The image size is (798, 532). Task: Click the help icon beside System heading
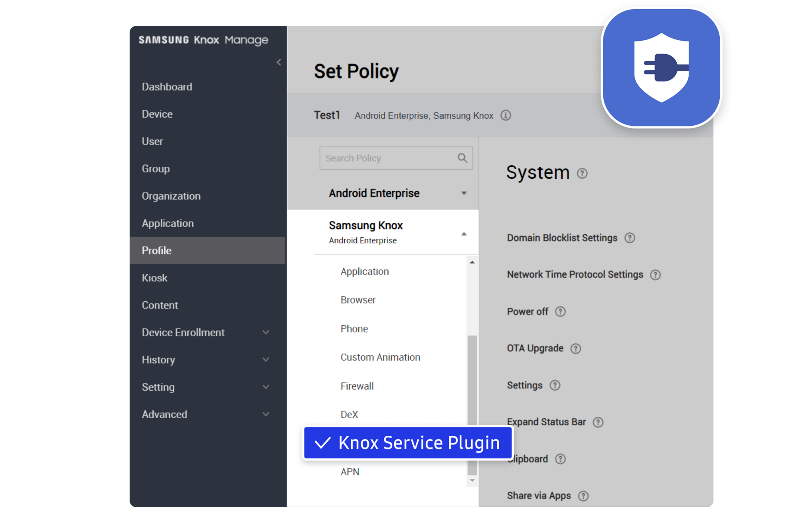click(582, 174)
